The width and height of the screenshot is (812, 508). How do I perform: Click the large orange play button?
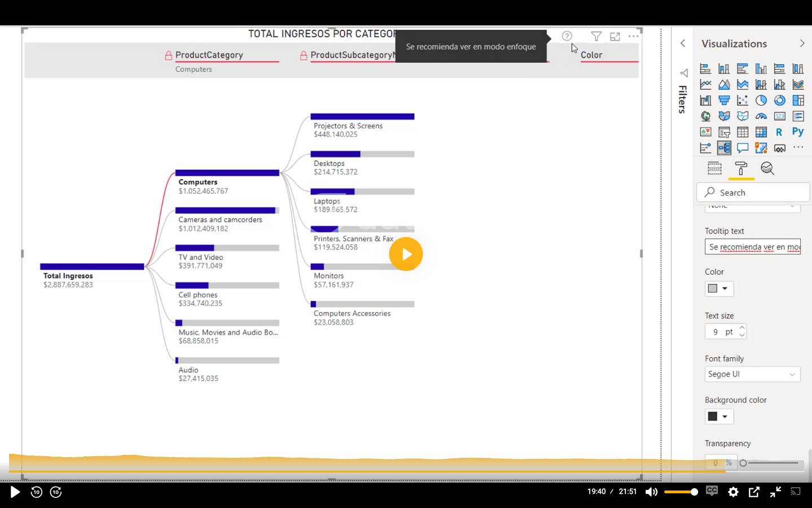pyautogui.click(x=405, y=254)
